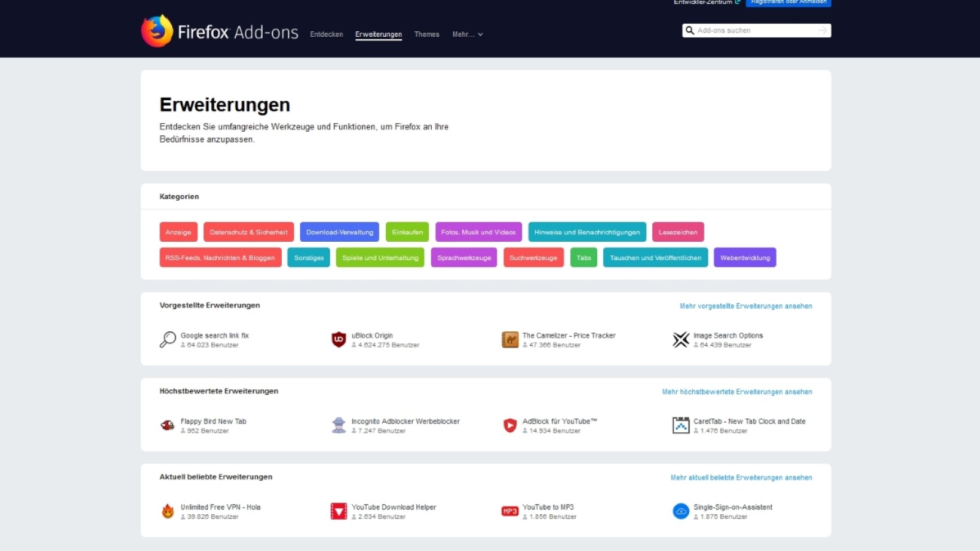The width and height of the screenshot is (980, 551).
Task: Select the Sprachwerkzeuge category
Action: 464,258
